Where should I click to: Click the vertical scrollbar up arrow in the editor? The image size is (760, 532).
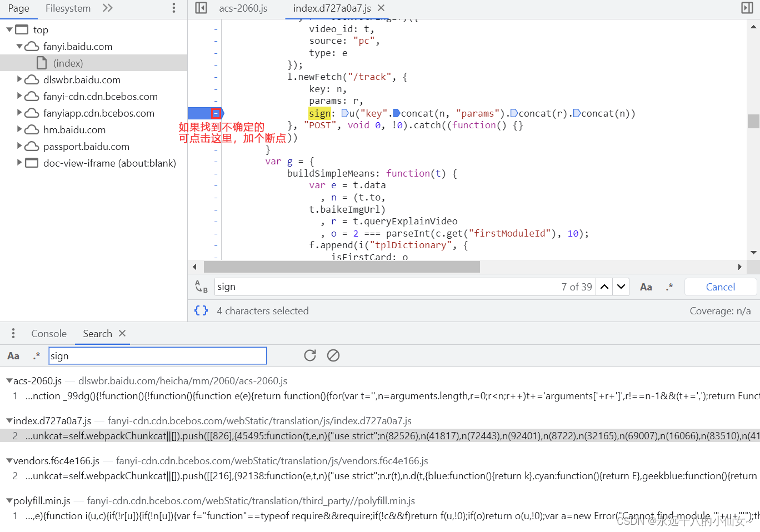[753, 27]
